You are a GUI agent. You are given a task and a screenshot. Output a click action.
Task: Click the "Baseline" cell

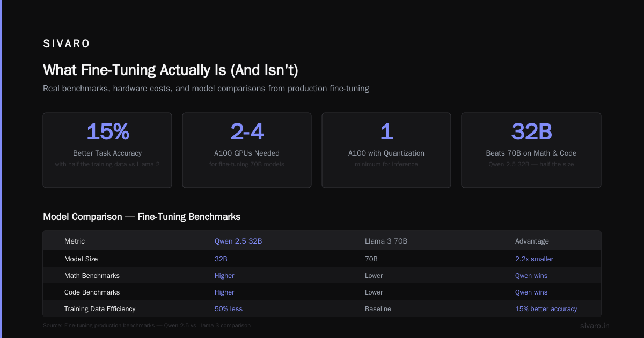378,309
